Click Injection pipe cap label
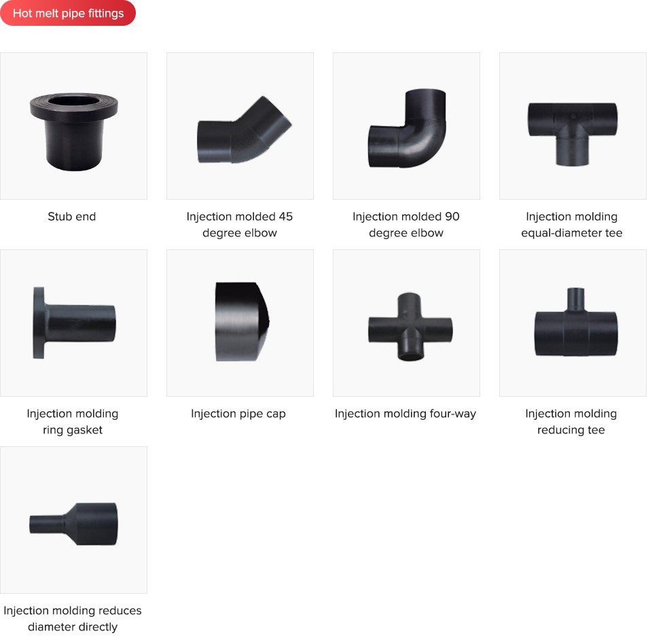The image size is (648, 644). pyautogui.click(x=238, y=414)
